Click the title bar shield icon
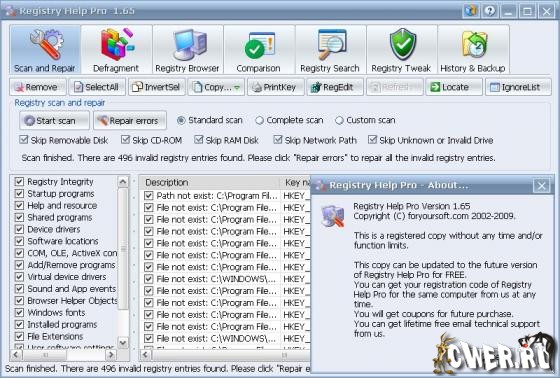560x378 pixels. pos(471,11)
